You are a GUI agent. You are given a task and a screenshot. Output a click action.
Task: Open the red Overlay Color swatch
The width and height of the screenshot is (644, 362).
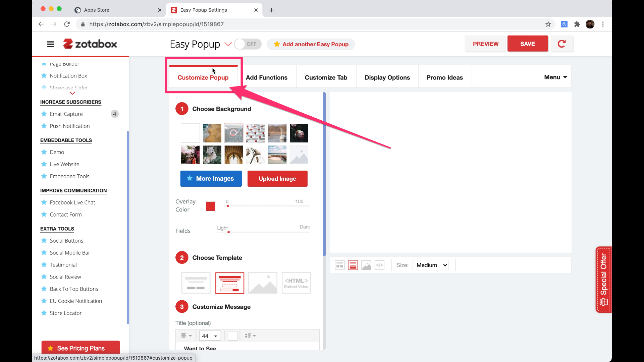pos(210,206)
